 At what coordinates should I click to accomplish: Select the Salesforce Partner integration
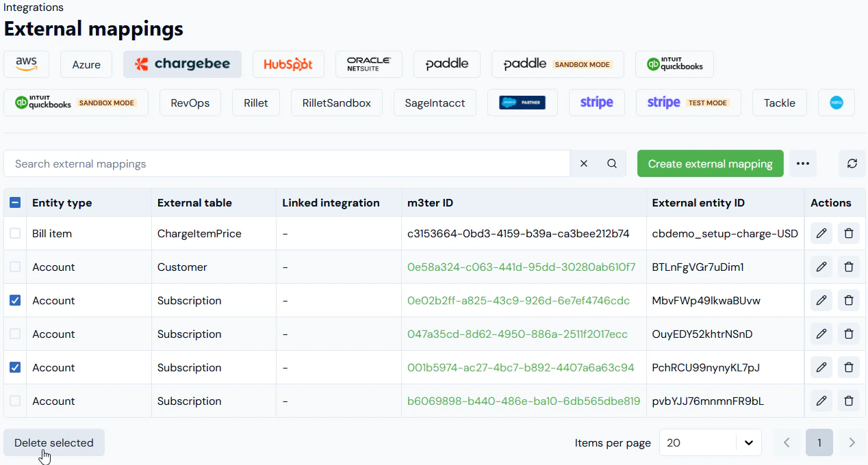pyautogui.click(x=522, y=103)
